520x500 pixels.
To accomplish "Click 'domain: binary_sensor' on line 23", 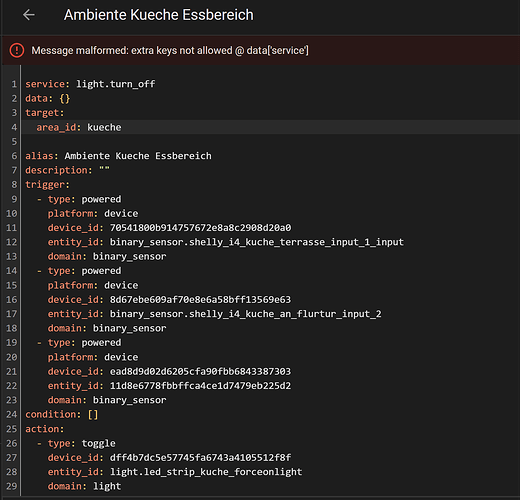I will point(107,400).
